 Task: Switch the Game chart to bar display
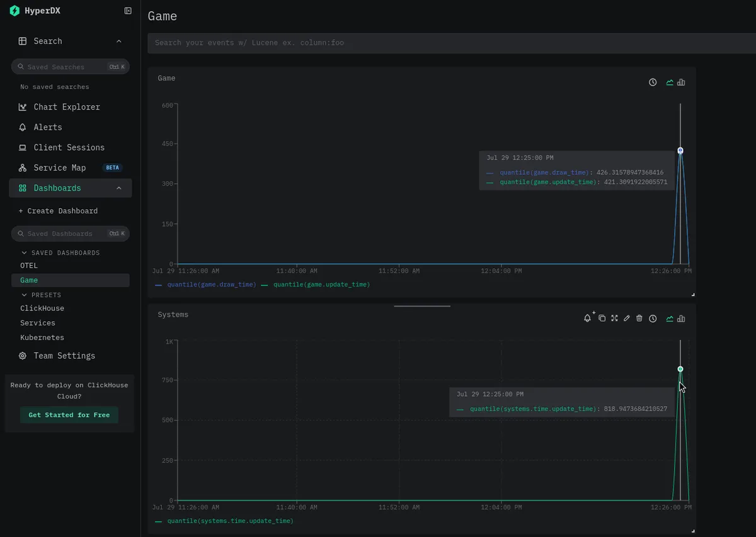(x=681, y=82)
